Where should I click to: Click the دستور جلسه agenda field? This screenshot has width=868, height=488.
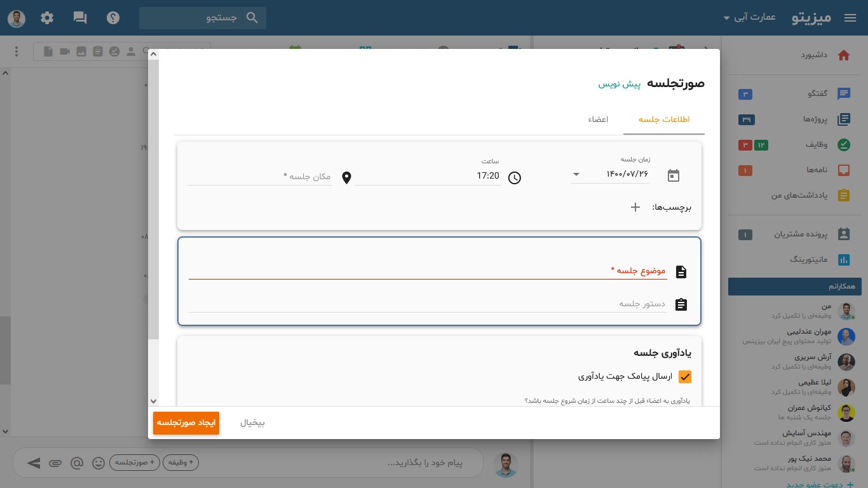pos(428,304)
